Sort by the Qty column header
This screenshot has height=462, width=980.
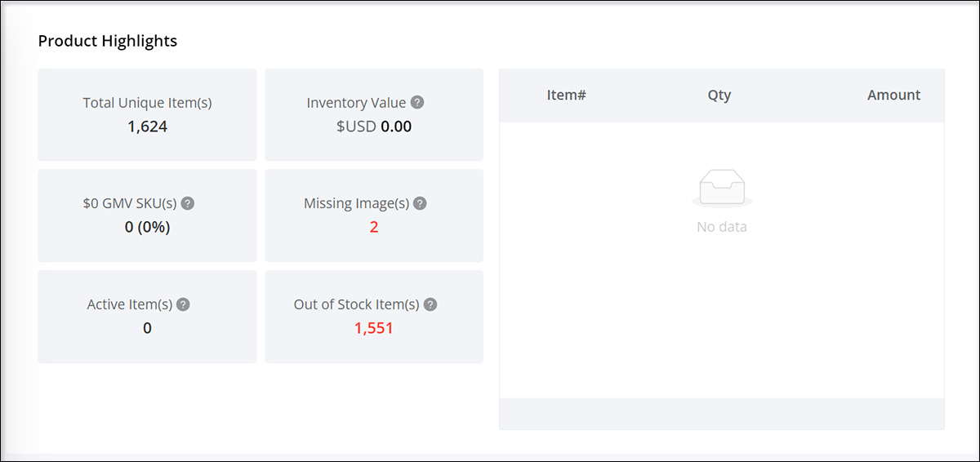pos(719,95)
